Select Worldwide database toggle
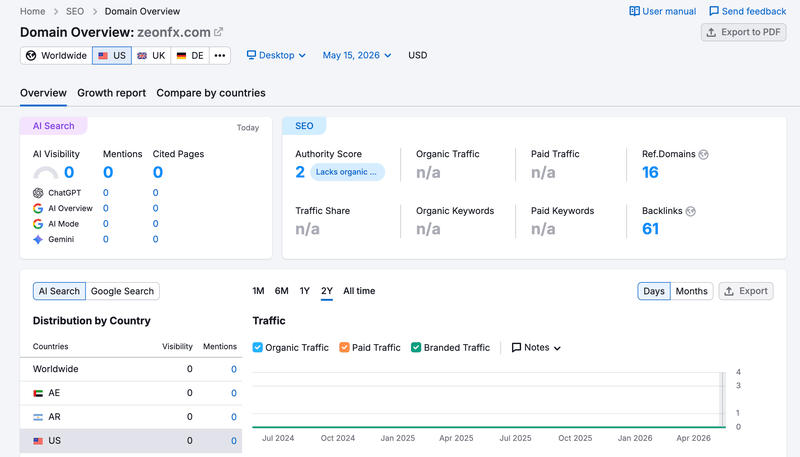Screen dimensions: 800x457 57,56
